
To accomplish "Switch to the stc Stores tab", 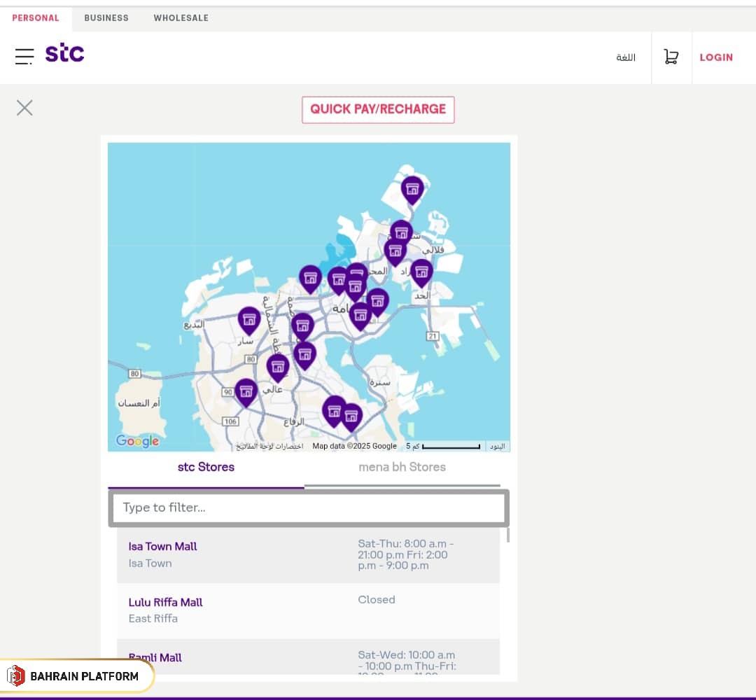I will tap(205, 467).
